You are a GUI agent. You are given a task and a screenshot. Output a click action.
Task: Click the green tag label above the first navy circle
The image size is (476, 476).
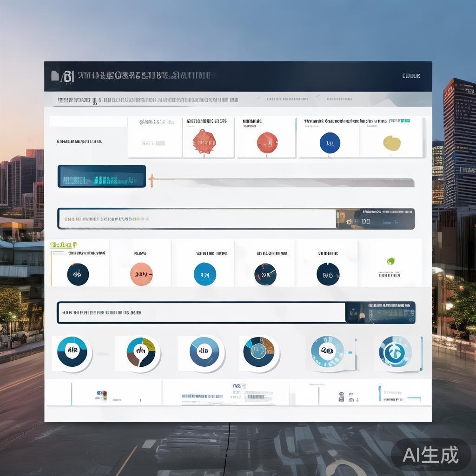click(63, 245)
